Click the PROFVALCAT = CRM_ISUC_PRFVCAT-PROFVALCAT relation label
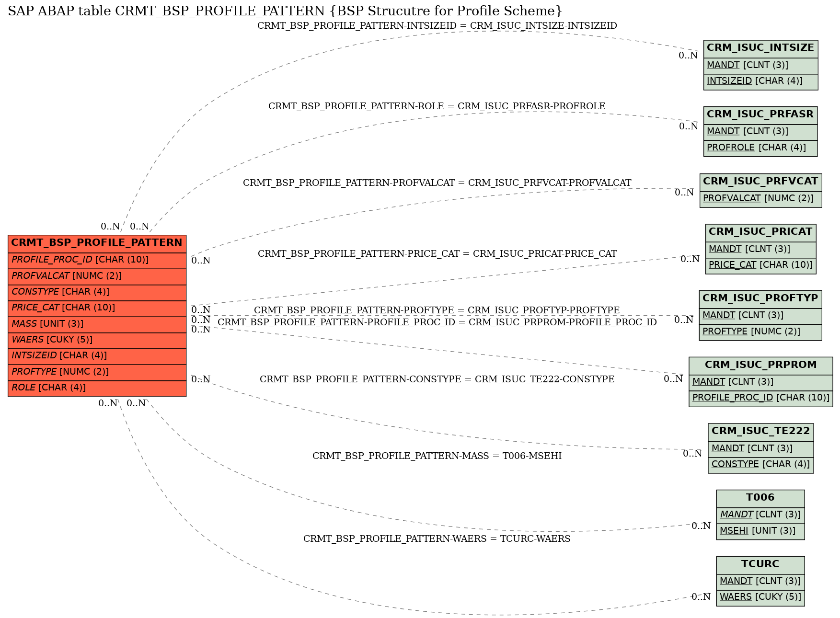This screenshot has height=618, width=840. tap(437, 183)
